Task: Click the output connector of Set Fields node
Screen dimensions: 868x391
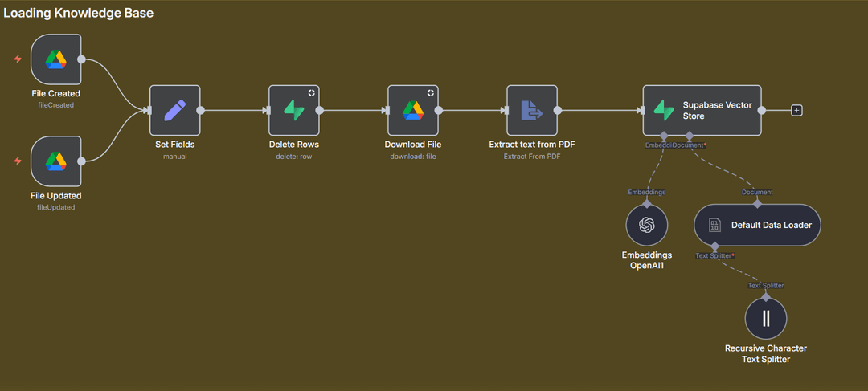Action: point(201,111)
